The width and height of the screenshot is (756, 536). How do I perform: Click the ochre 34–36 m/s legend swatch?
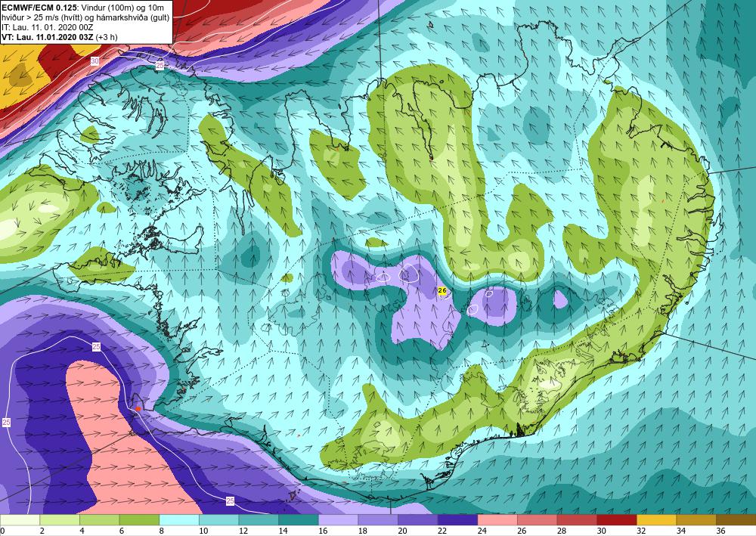pos(696,519)
